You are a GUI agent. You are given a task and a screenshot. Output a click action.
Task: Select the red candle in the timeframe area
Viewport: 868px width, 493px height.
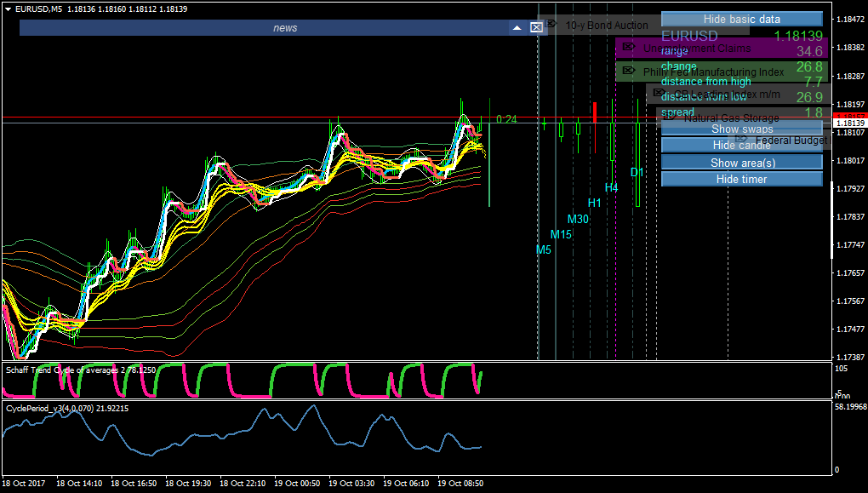595,112
